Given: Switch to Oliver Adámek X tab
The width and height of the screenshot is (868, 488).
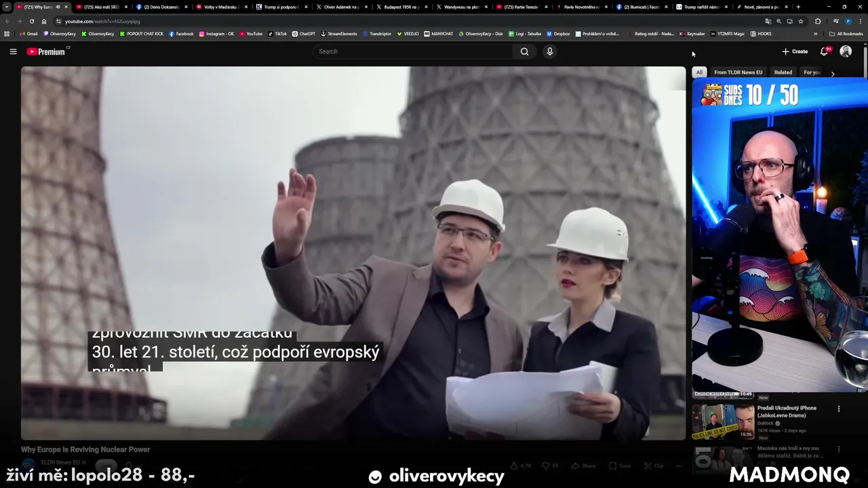Looking at the screenshot, I should (341, 7).
